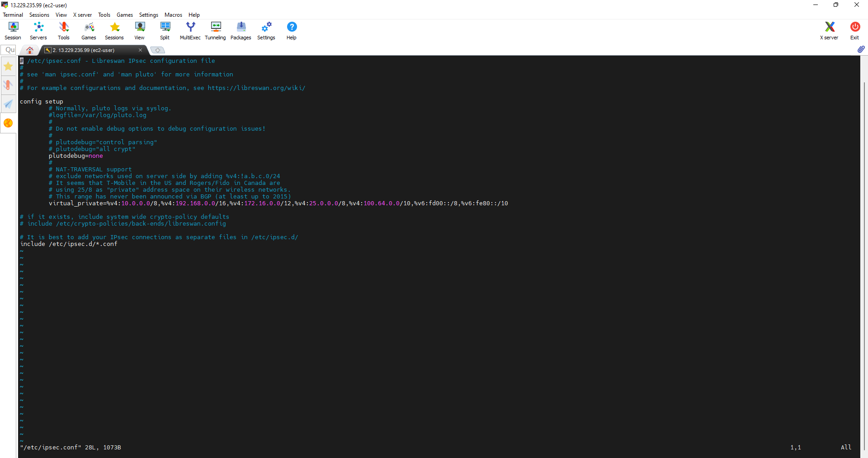Open the Games menu
This screenshot has width=868, height=458.
(x=124, y=15)
